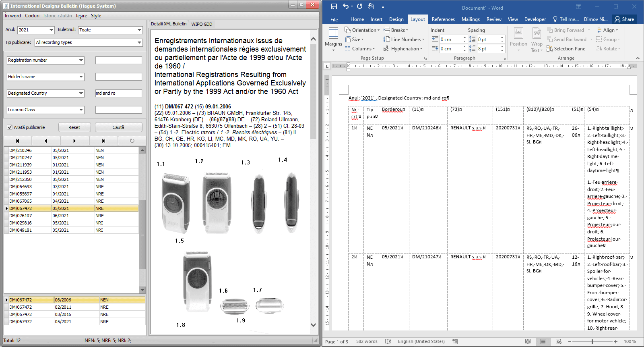This screenshot has width=644, height=347.
Task: Open the Insert ribbon tab
Action: click(x=376, y=19)
